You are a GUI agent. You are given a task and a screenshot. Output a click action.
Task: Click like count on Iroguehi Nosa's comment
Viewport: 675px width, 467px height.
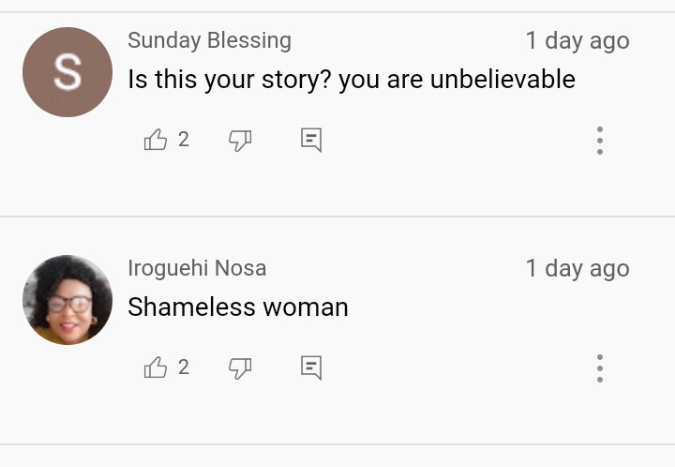(184, 368)
